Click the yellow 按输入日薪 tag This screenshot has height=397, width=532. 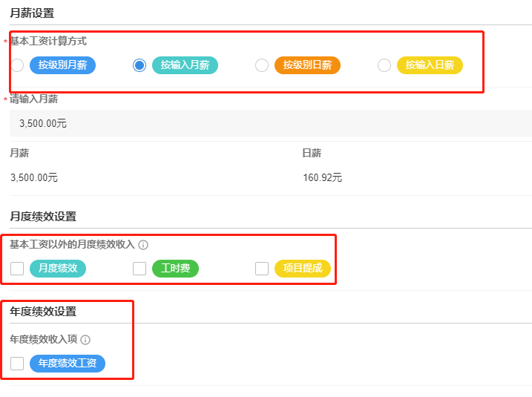point(430,65)
